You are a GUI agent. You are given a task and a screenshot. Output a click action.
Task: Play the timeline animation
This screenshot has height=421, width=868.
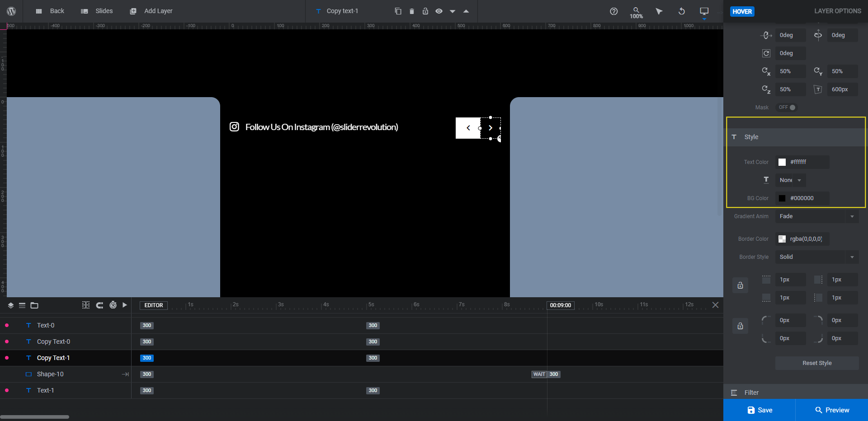point(125,305)
